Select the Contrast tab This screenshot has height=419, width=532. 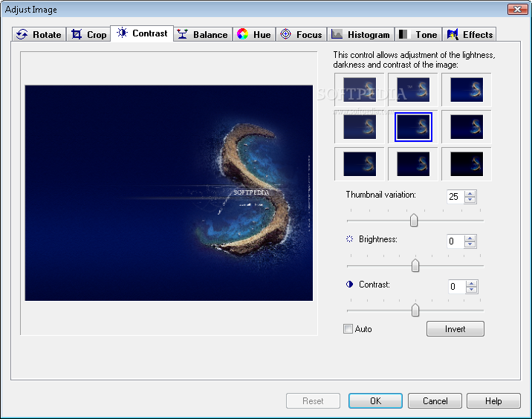coord(142,33)
